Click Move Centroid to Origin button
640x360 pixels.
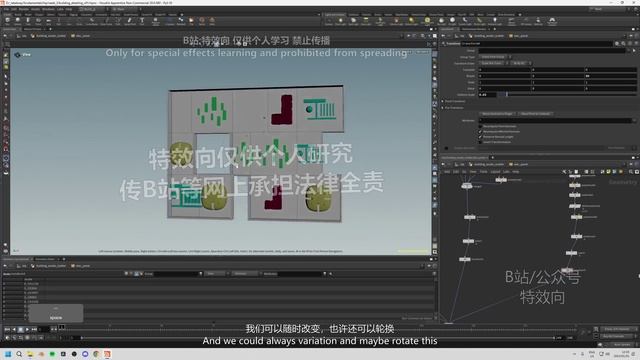pos(498,114)
